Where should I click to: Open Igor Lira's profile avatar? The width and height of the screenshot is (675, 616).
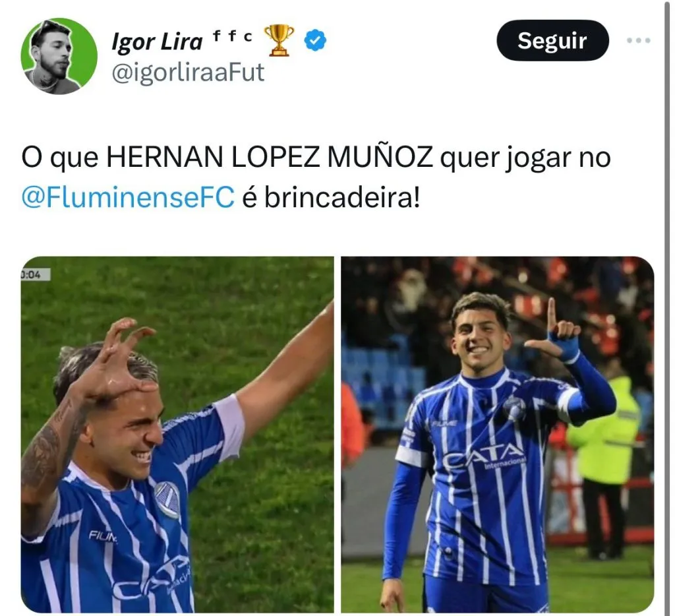point(59,56)
